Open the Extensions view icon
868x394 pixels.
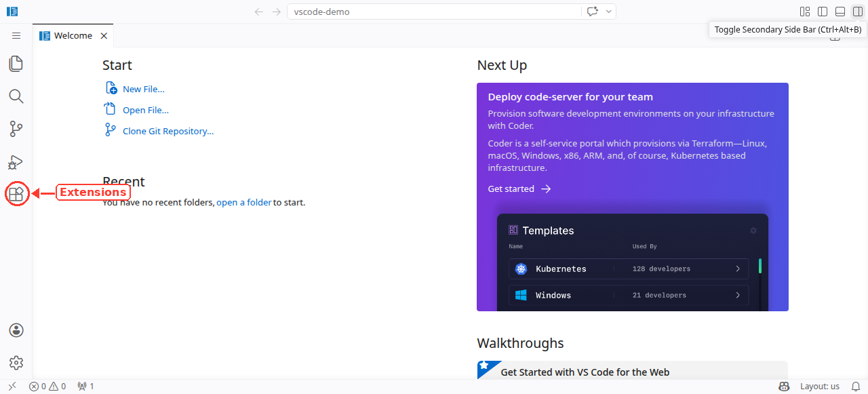pyautogui.click(x=16, y=194)
